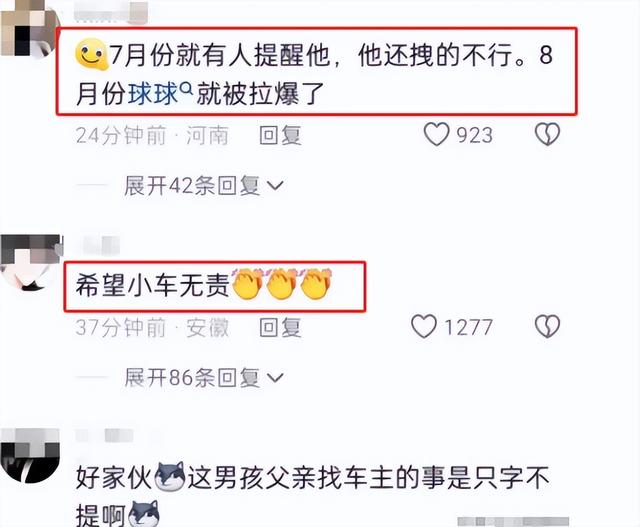Screen dimensions: 640x527
Task: Like the comment with 923 likes
Action: (x=436, y=134)
